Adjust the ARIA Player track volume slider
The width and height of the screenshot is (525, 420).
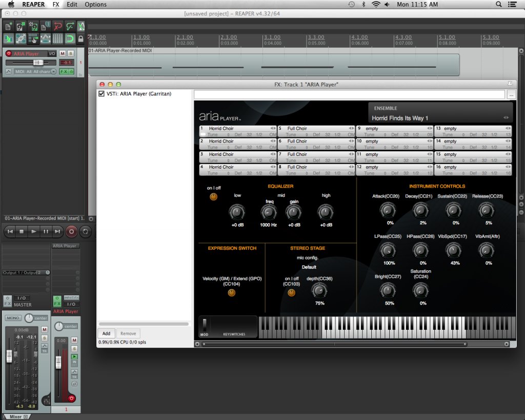click(x=38, y=62)
